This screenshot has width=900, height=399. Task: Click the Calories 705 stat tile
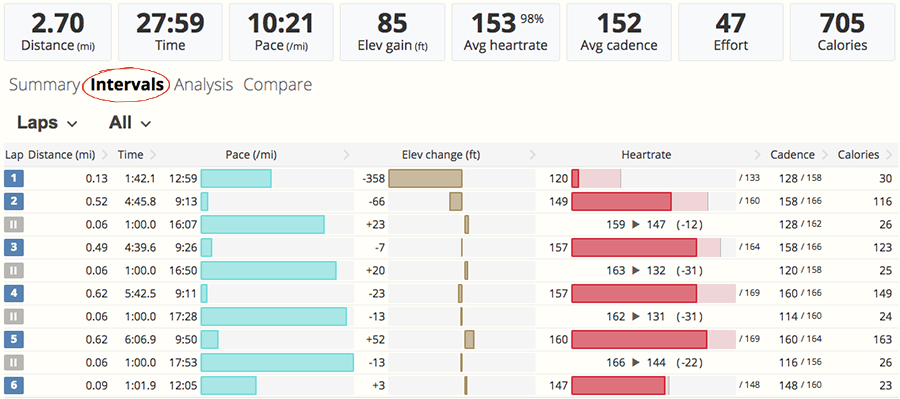click(x=842, y=32)
